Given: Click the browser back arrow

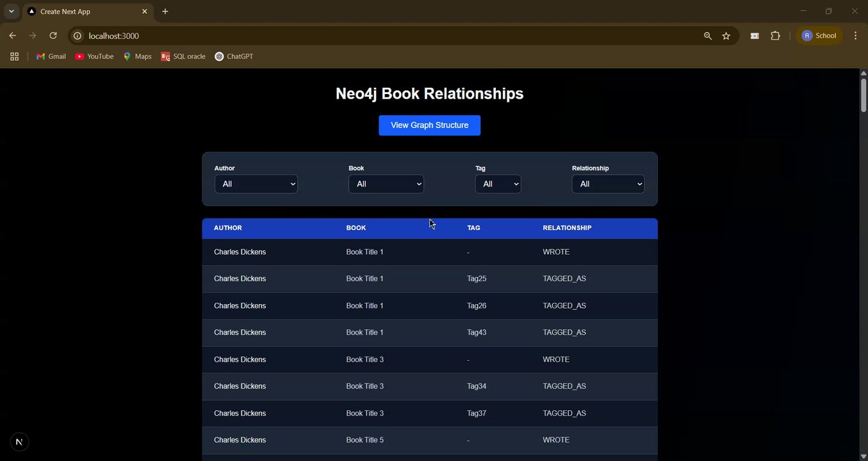Looking at the screenshot, I should coord(12,36).
